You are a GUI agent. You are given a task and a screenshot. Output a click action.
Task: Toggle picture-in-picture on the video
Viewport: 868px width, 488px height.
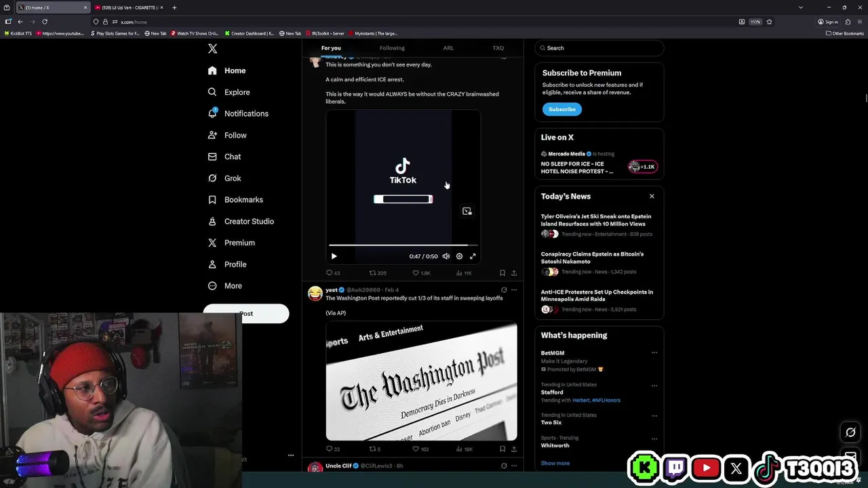point(467,211)
